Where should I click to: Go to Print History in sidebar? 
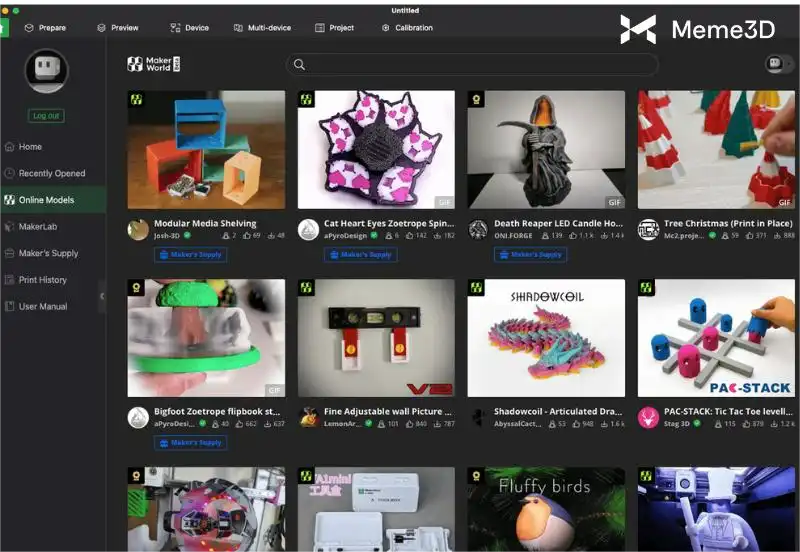pyautogui.click(x=42, y=280)
